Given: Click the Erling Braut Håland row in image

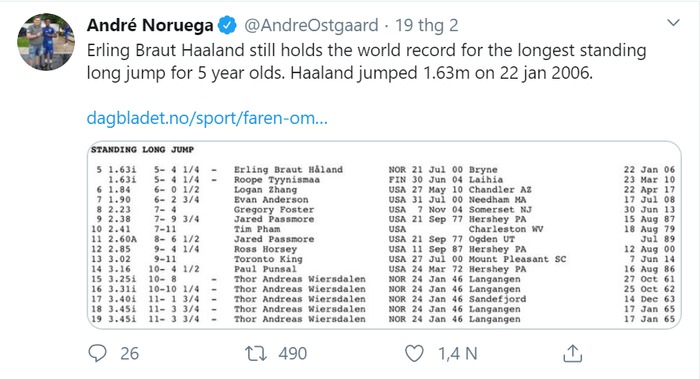Looking at the screenshot, I should click(384, 170).
